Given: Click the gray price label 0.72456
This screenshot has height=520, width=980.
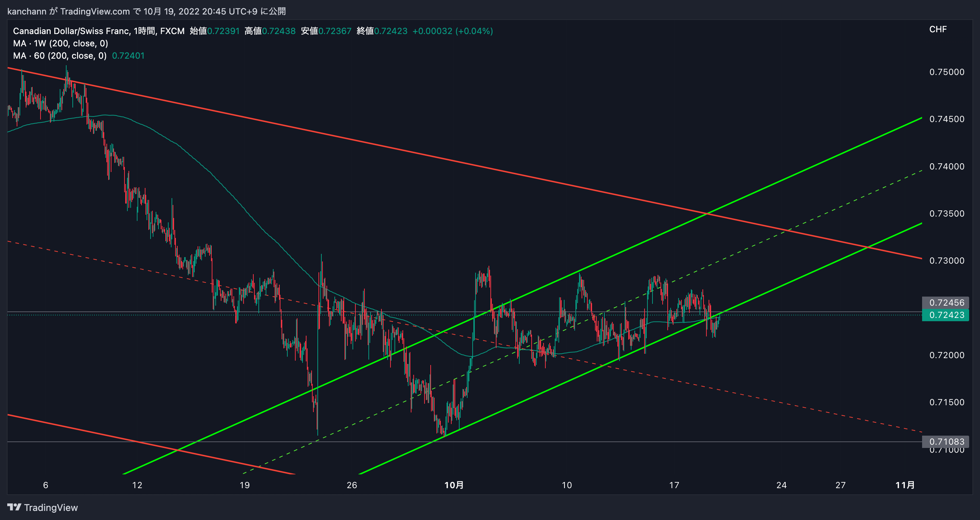Looking at the screenshot, I should tap(945, 303).
